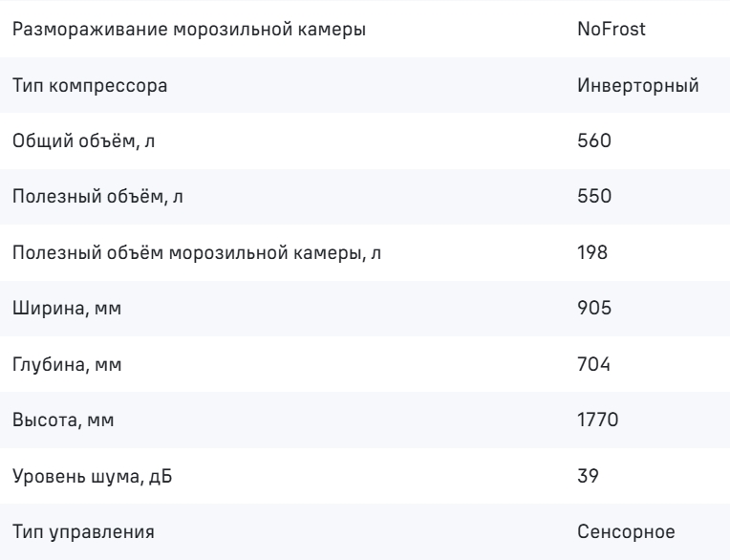Click 'Полезный объём морозильной камеры, л' label
730x560 pixels.
click(x=197, y=253)
